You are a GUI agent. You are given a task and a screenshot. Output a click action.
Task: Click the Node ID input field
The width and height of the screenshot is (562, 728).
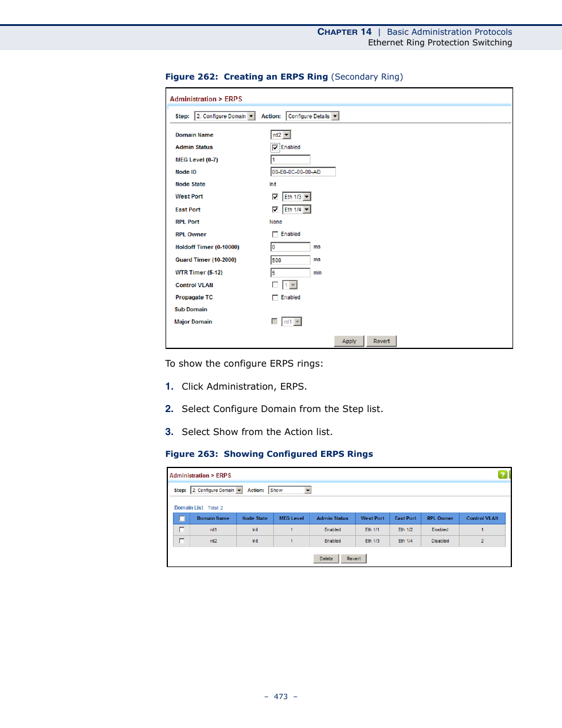[303, 172]
